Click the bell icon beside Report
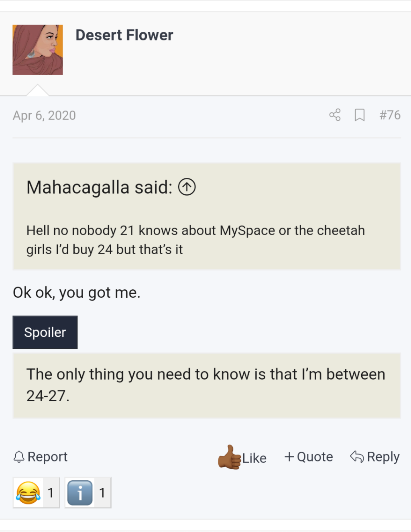Viewport: 411px width, 532px height. pos(19,457)
